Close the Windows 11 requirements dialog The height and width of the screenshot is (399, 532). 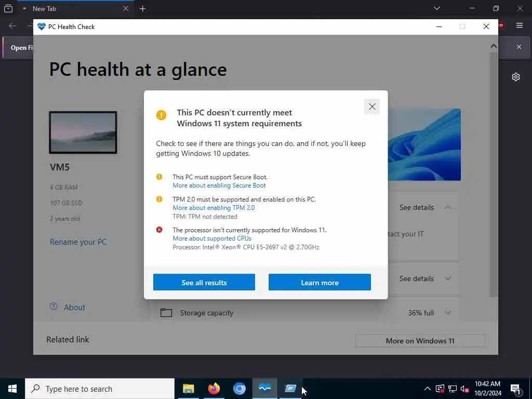[x=372, y=107]
